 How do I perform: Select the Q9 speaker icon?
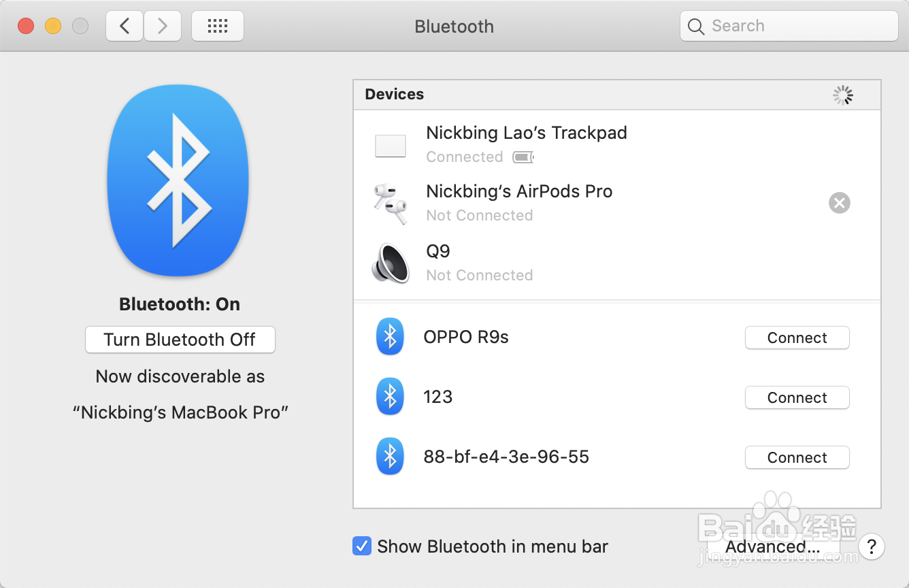pyautogui.click(x=391, y=263)
